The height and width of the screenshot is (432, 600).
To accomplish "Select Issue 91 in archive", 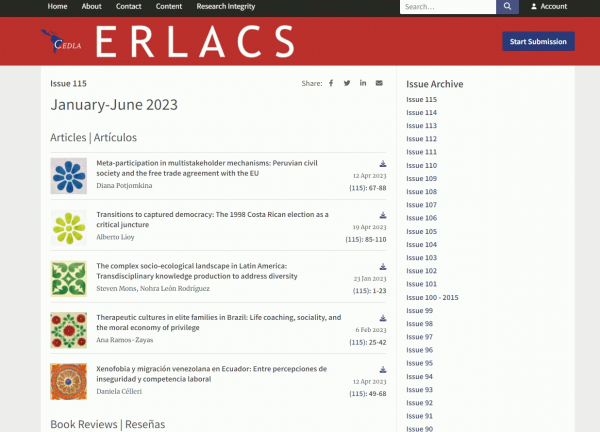I will click(x=419, y=416).
